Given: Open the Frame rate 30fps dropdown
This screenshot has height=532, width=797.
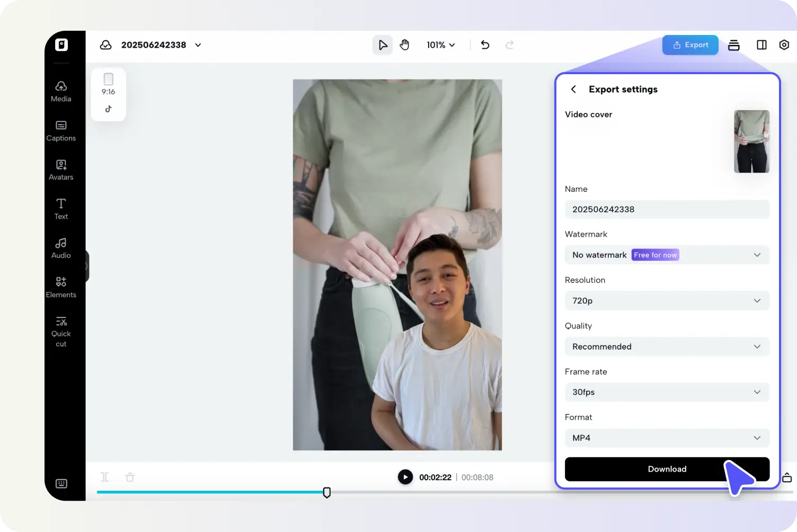Looking at the screenshot, I should [x=667, y=392].
